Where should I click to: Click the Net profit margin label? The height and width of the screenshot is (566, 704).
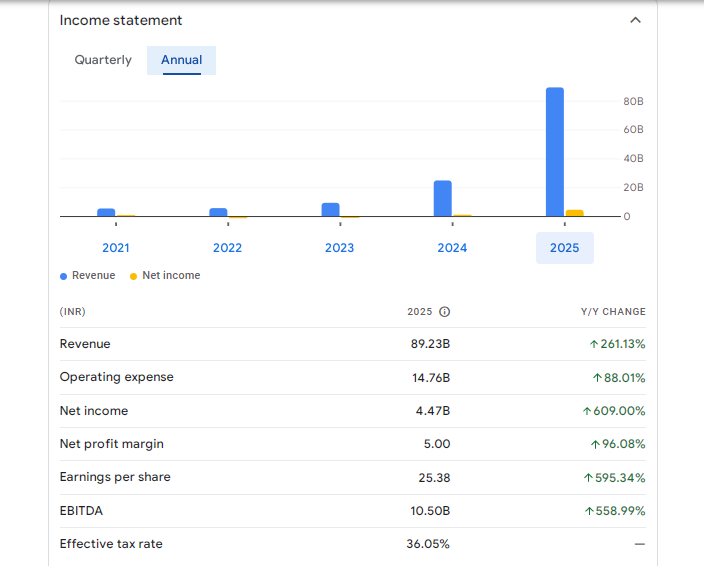click(x=112, y=444)
